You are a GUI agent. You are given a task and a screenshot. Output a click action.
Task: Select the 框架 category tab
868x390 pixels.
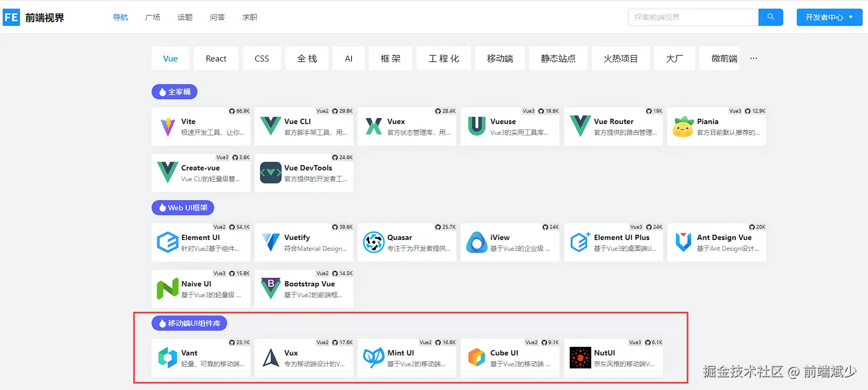click(x=391, y=58)
